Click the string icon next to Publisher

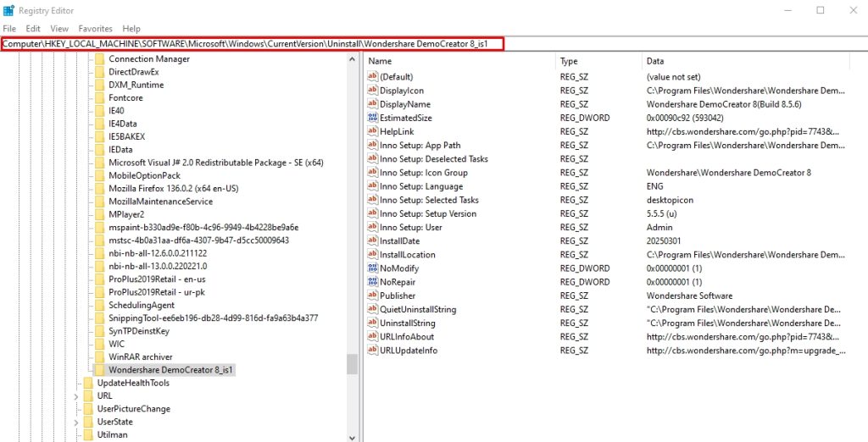coord(373,296)
